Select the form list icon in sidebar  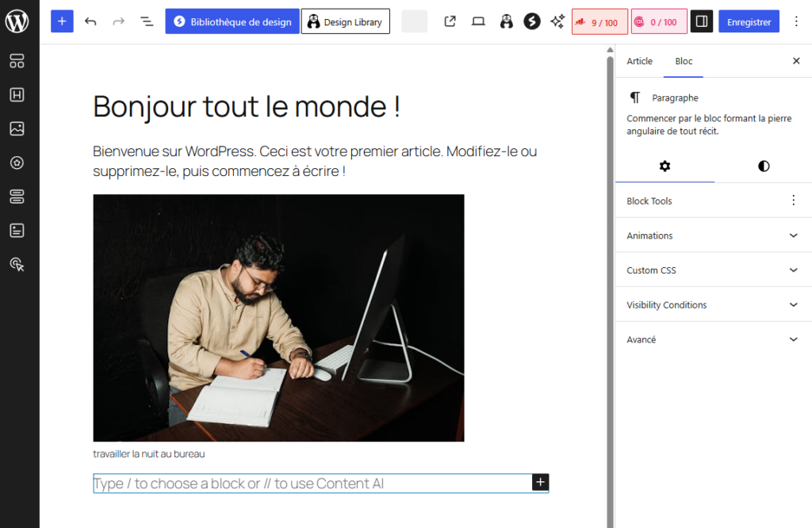[17, 231]
